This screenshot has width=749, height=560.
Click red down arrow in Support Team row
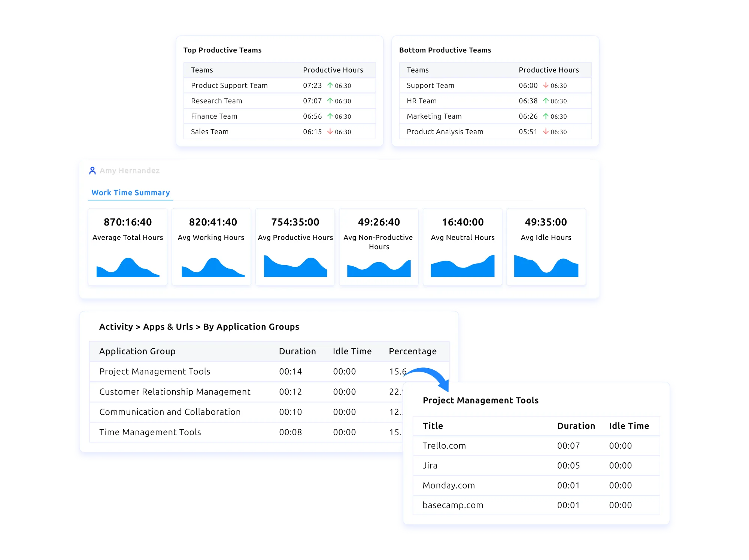[546, 85]
